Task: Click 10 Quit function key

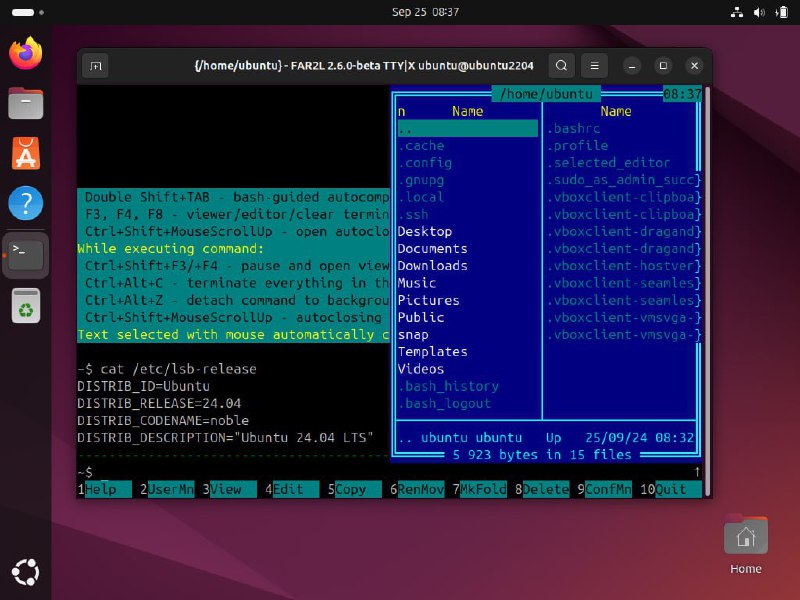Action: (x=671, y=489)
